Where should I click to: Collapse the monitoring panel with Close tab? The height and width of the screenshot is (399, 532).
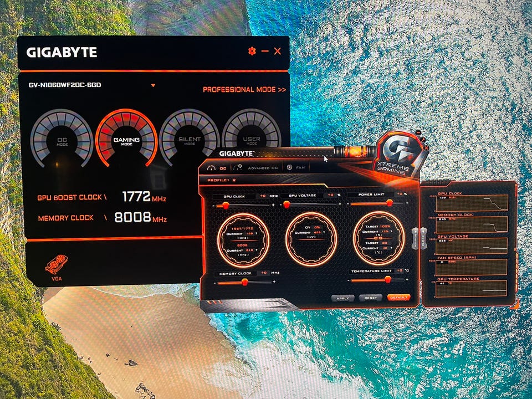[423, 238]
